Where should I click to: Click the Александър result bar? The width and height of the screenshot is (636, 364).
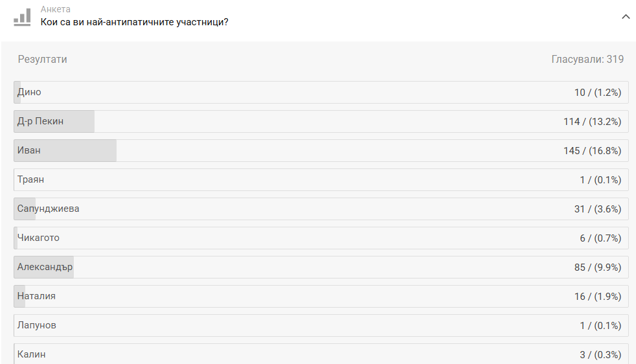[x=321, y=267]
